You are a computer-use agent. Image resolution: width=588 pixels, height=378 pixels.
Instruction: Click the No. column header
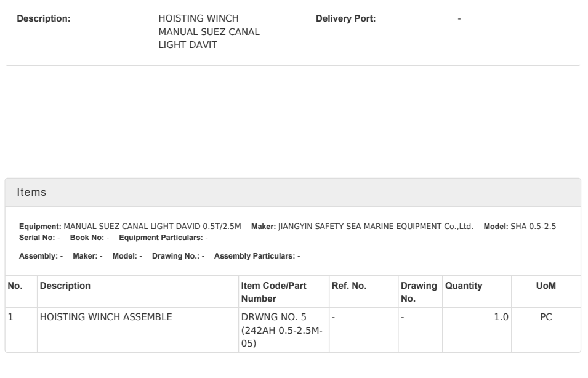[14, 286]
